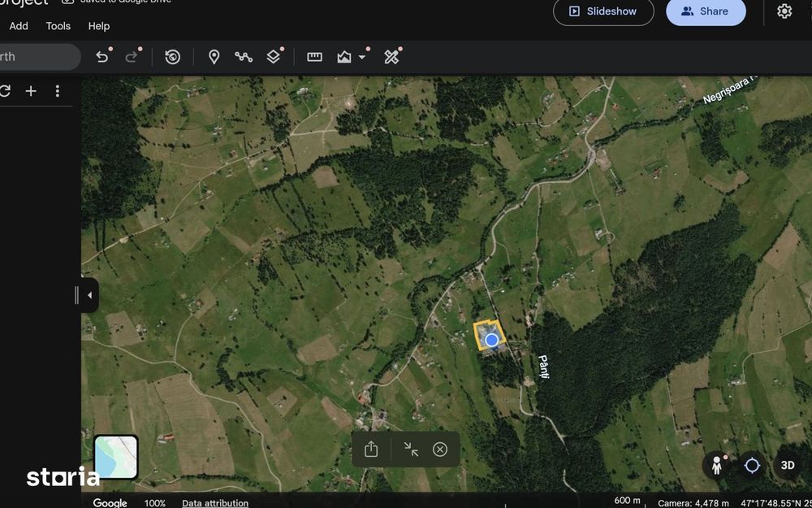
Task: Open the Tools menu
Action: 58,26
